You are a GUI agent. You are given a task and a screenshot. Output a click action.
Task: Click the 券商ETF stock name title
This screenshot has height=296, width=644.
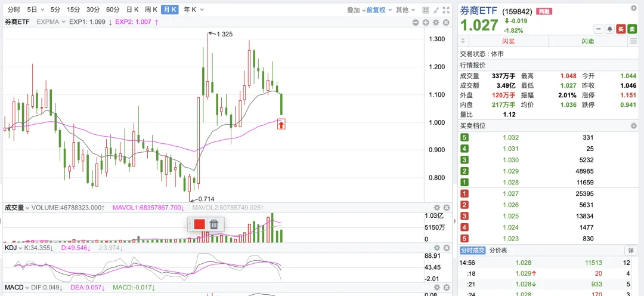(x=478, y=11)
